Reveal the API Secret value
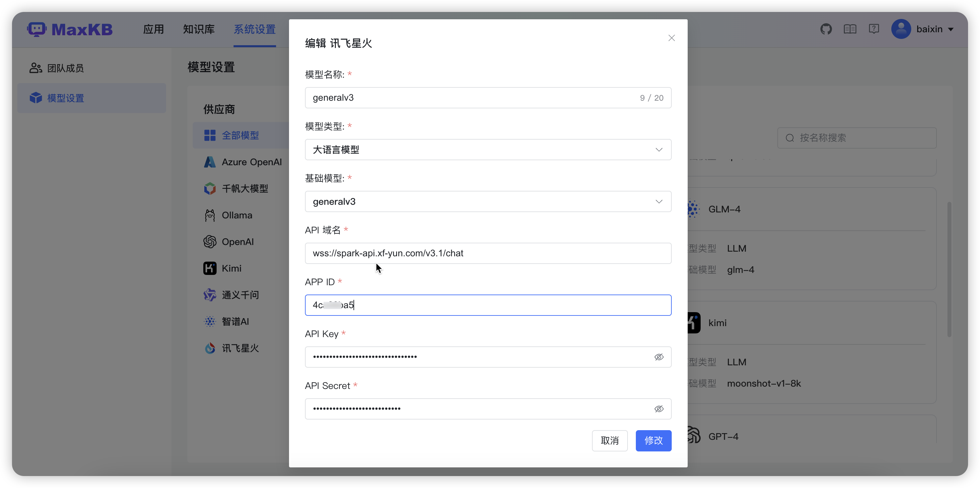 [x=659, y=409]
